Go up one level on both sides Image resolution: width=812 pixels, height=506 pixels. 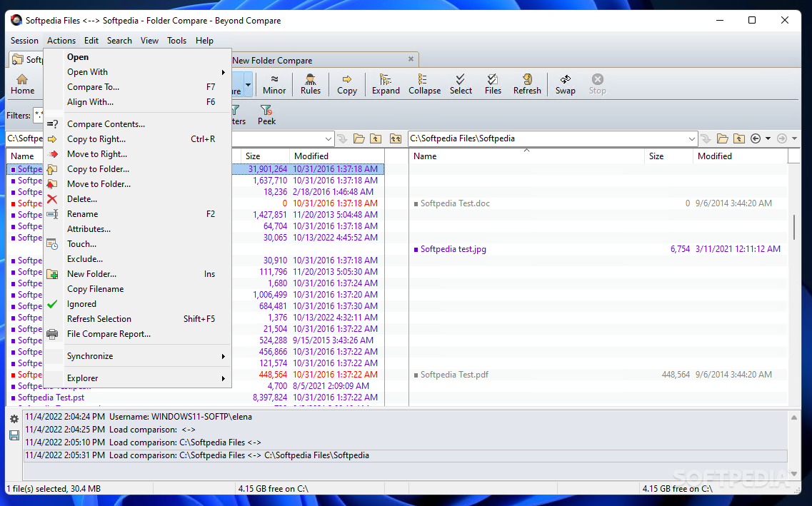point(396,138)
